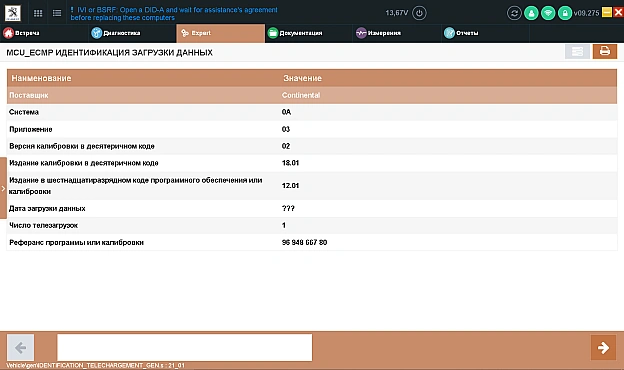The height and width of the screenshot is (370, 624).
Task: Select the Система row label
Action: 24,112
